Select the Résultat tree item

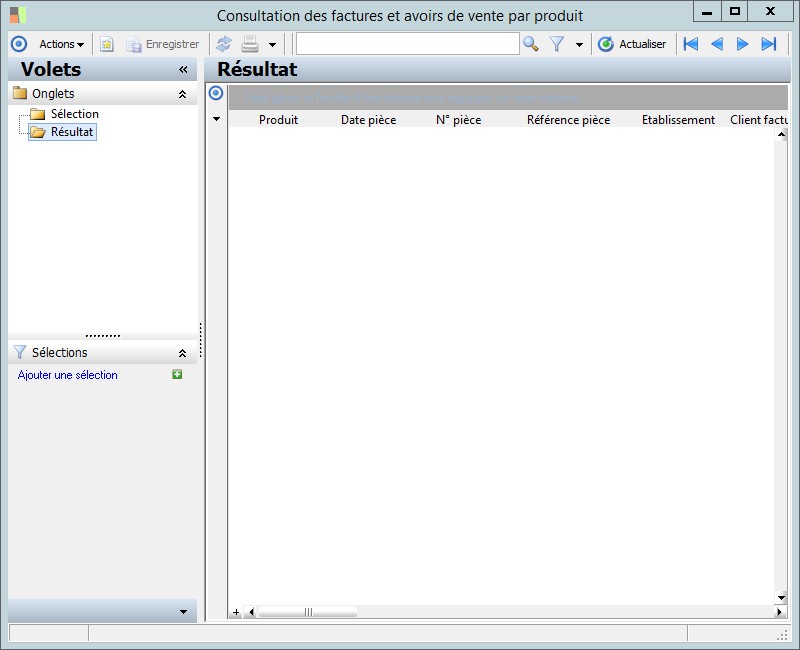coord(72,132)
